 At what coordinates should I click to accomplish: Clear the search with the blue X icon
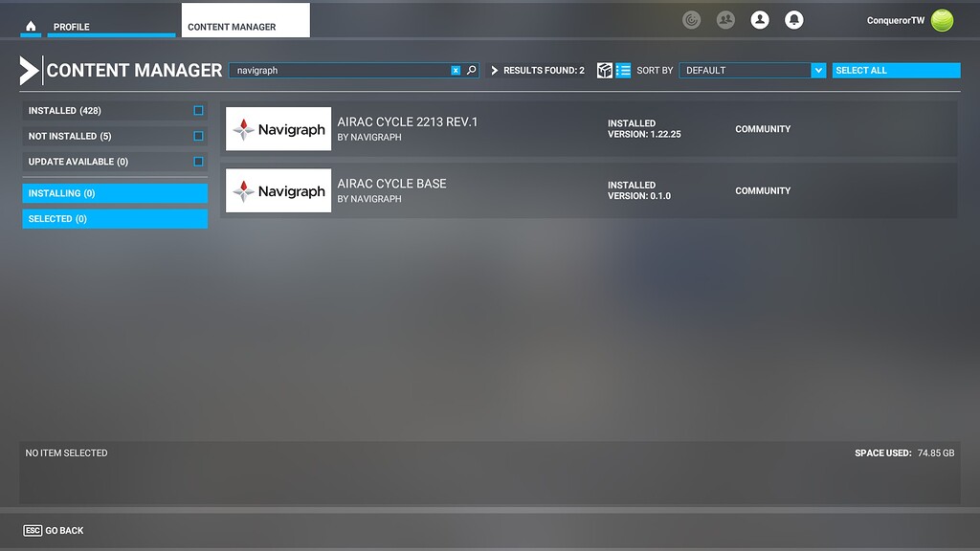coord(457,70)
